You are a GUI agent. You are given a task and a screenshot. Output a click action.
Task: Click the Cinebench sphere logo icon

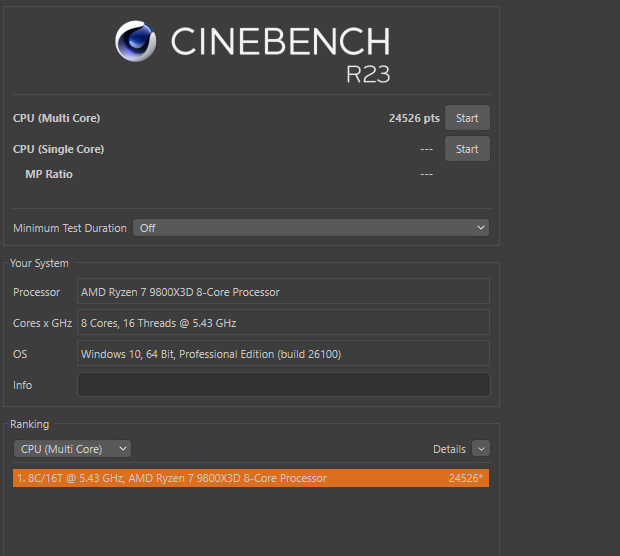(x=136, y=41)
